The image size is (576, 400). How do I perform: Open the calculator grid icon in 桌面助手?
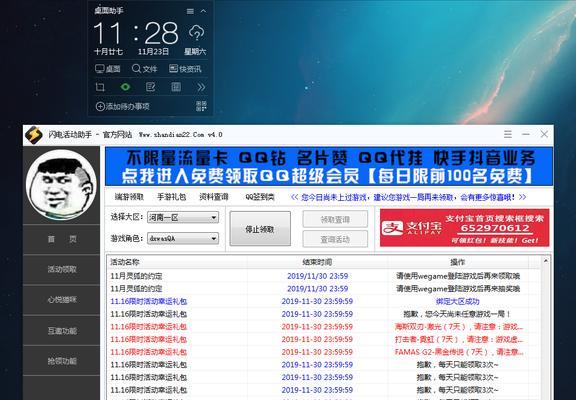click(x=176, y=87)
